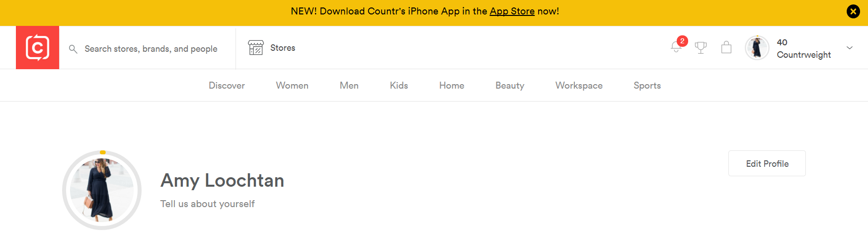The image size is (868, 236).
Task: Open the Kids category
Action: click(x=399, y=86)
